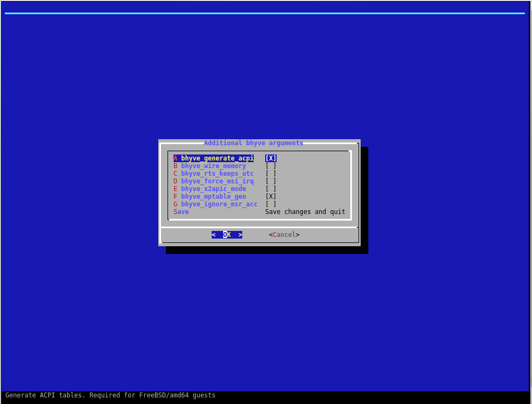
Task: Enable the bhyve_ignore_msr_acc checkbox
Action: pos(271,204)
